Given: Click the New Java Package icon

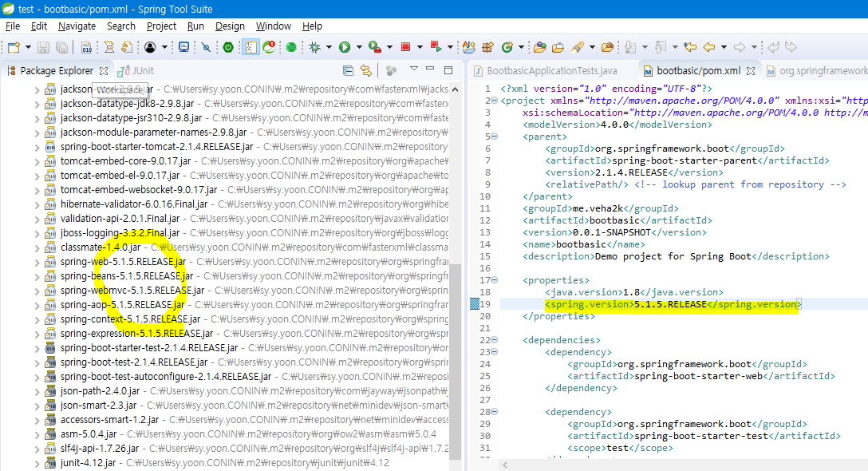Looking at the screenshot, I should coord(487,47).
